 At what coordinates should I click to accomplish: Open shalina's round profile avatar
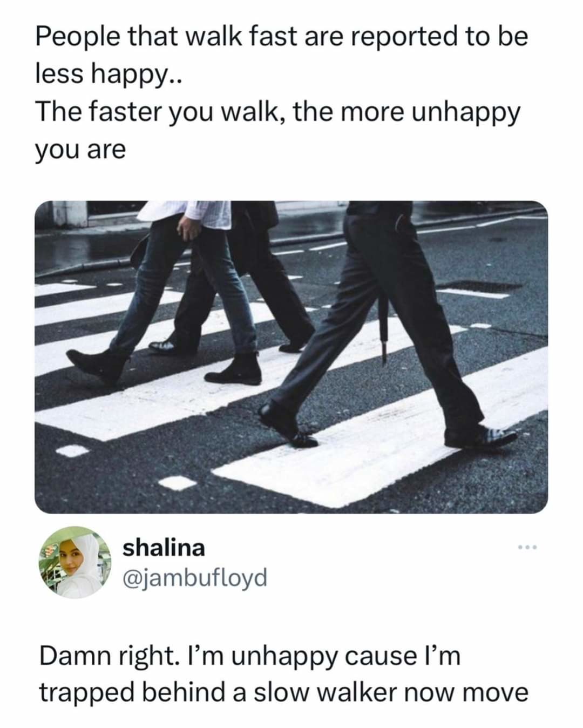click(x=74, y=562)
